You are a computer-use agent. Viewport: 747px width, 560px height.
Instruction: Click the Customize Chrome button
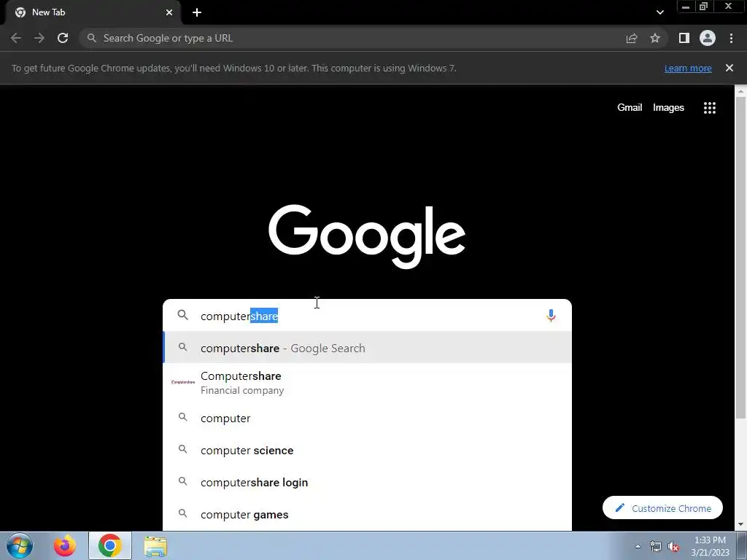pos(662,508)
